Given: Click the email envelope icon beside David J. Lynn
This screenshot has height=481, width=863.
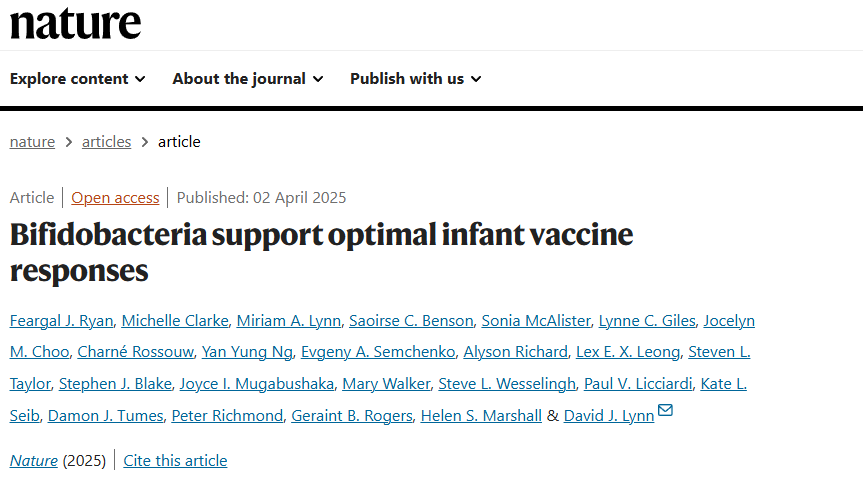Looking at the screenshot, I should (x=665, y=410).
